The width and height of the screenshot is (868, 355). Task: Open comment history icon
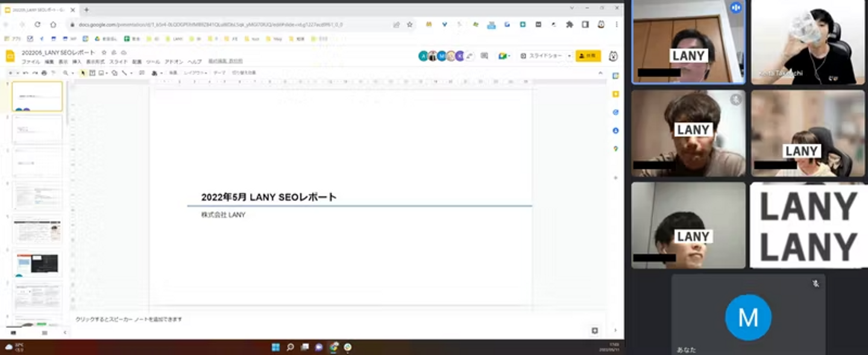coord(484,56)
